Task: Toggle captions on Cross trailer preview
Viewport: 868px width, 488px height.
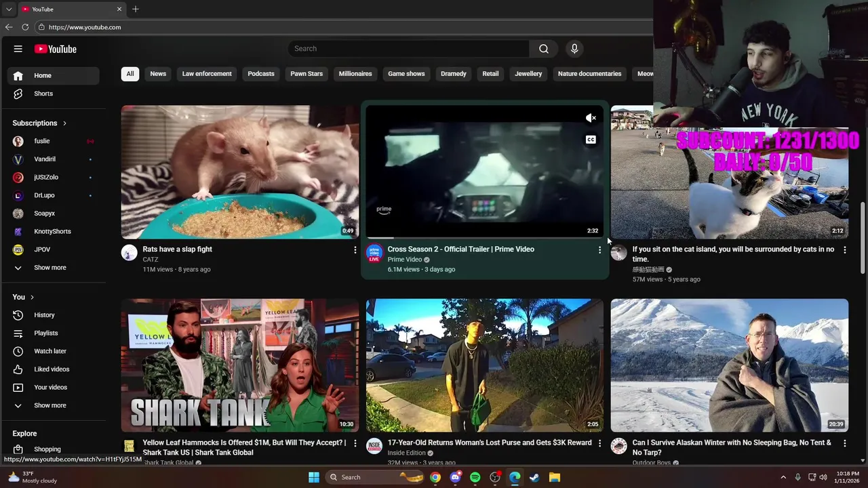Action: (x=591, y=140)
